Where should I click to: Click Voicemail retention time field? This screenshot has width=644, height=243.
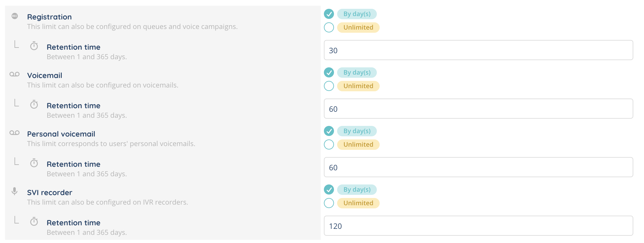point(478,109)
